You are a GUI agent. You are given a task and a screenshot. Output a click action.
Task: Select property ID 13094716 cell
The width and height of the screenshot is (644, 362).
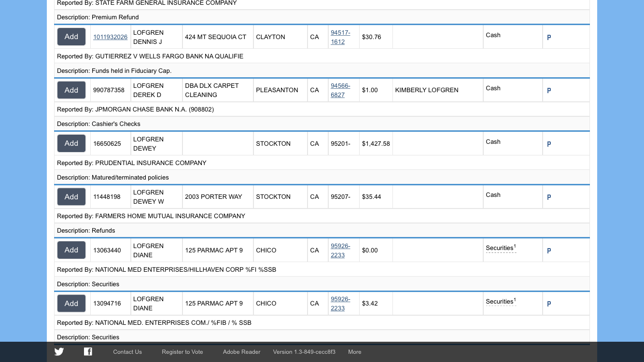[110, 304]
